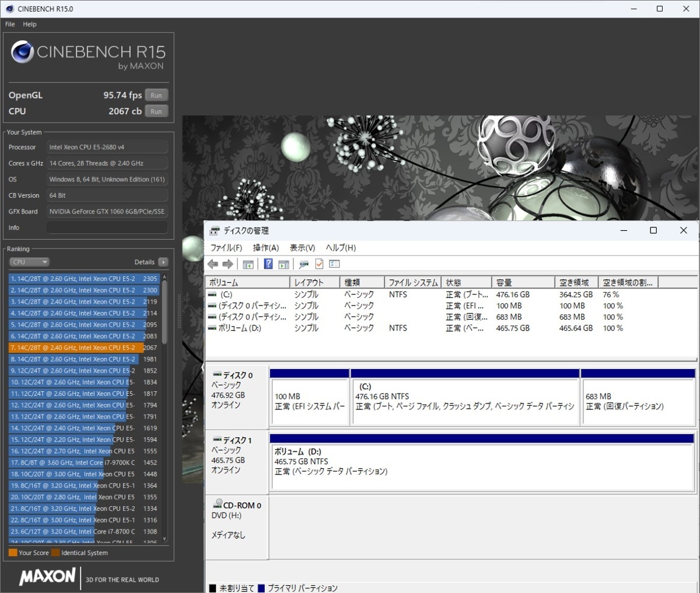This screenshot has width=700, height=593.
Task: Click the GFX Board GTX 1060 field
Action: (x=107, y=212)
